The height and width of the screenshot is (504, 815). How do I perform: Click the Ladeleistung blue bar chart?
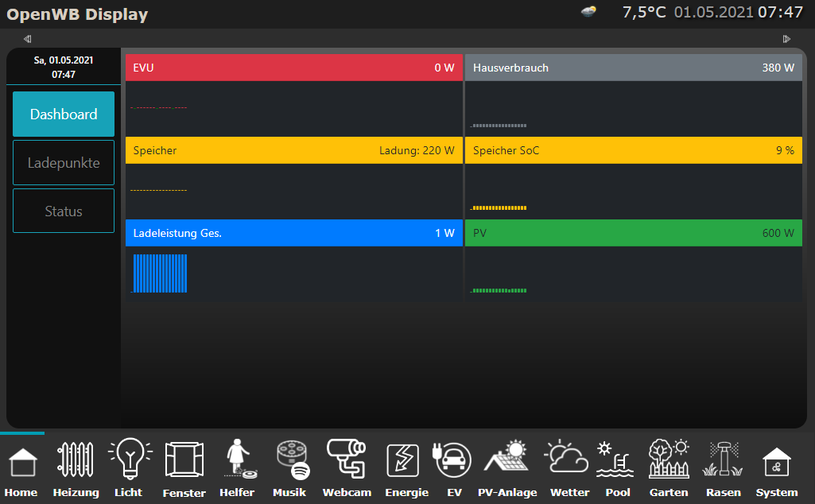pos(160,273)
